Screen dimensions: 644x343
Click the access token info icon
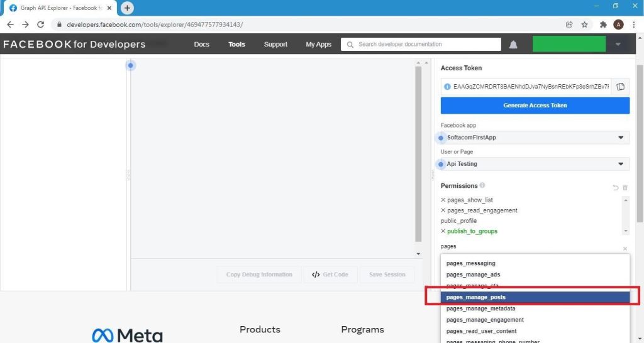point(447,87)
